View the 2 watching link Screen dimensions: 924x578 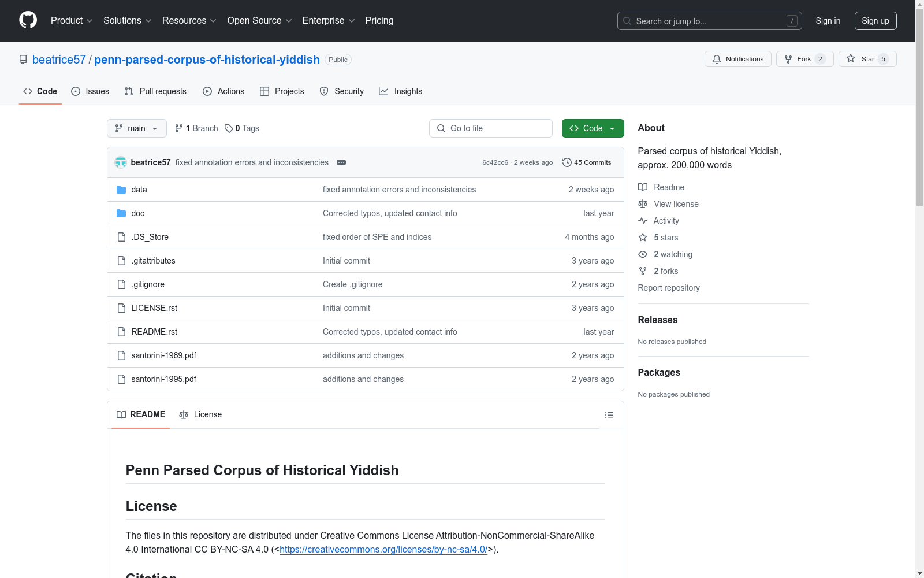(665, 254)
